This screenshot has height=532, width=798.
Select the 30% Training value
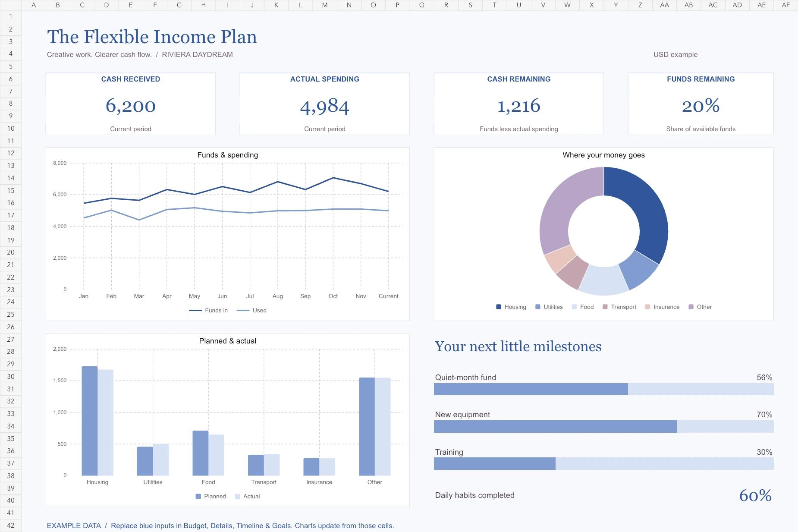click(x=764, y=452)
